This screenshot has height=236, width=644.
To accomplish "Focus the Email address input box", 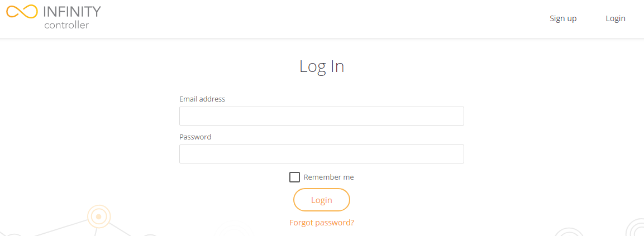I will (x=322, y=116).
